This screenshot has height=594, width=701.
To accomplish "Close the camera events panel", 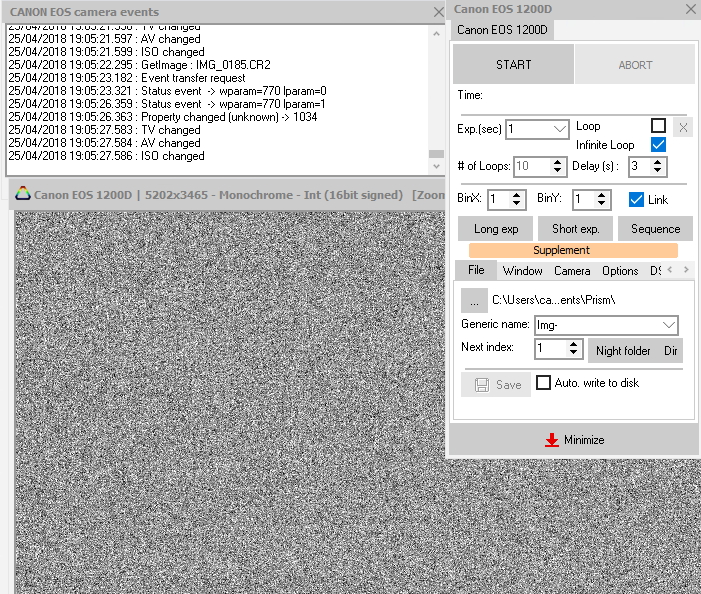I will click(438, 12).
